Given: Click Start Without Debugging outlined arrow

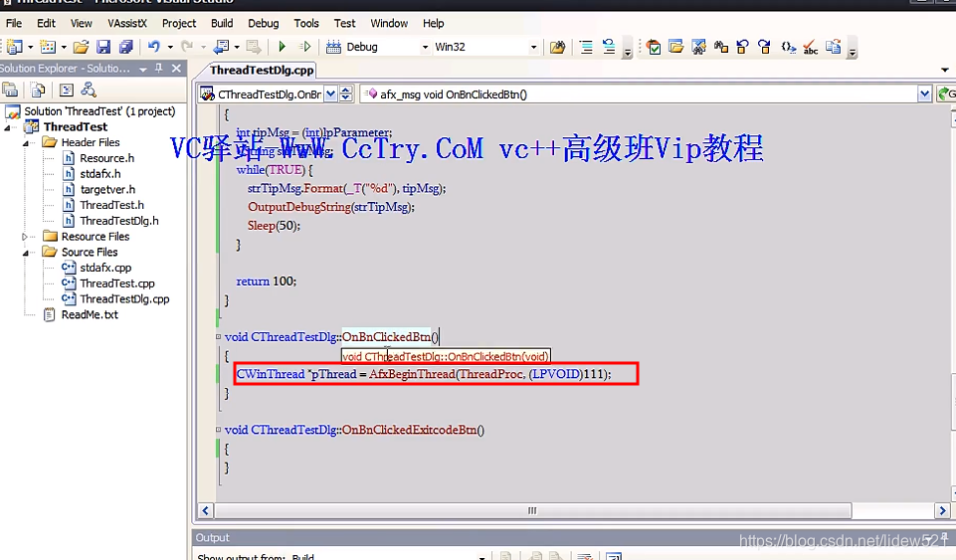Looking at the screenshot, I should point(305,47).
